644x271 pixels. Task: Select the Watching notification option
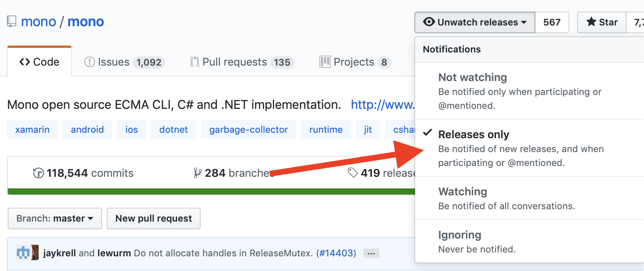pos(530,198)
